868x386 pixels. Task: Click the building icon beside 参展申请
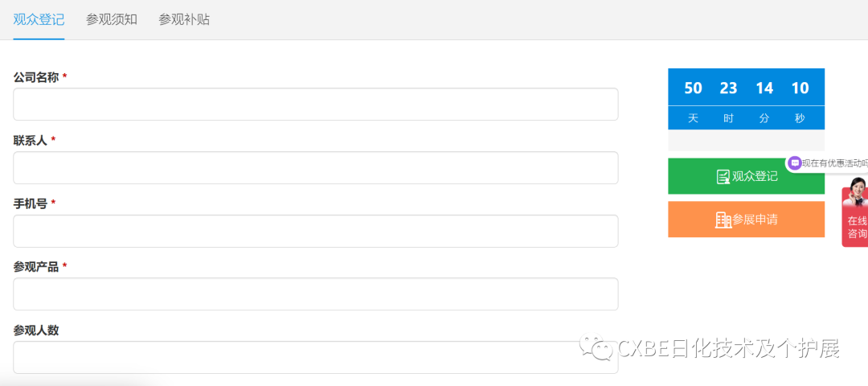(723, 220)
